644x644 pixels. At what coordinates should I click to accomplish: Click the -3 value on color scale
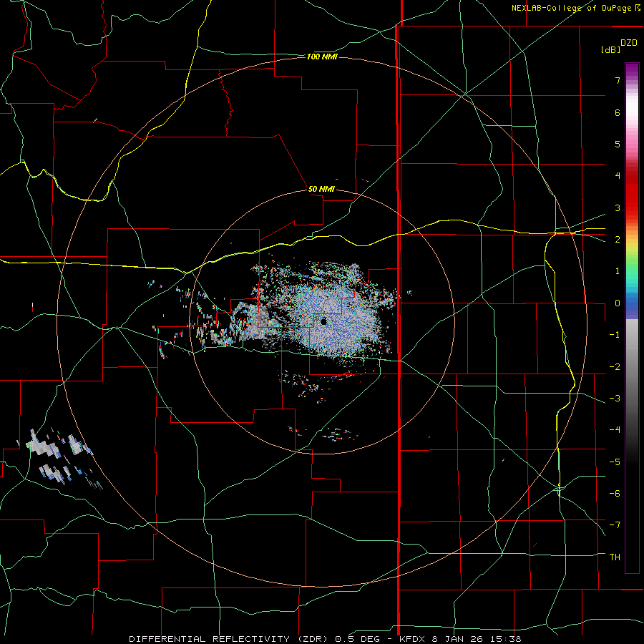pos(615,399)
